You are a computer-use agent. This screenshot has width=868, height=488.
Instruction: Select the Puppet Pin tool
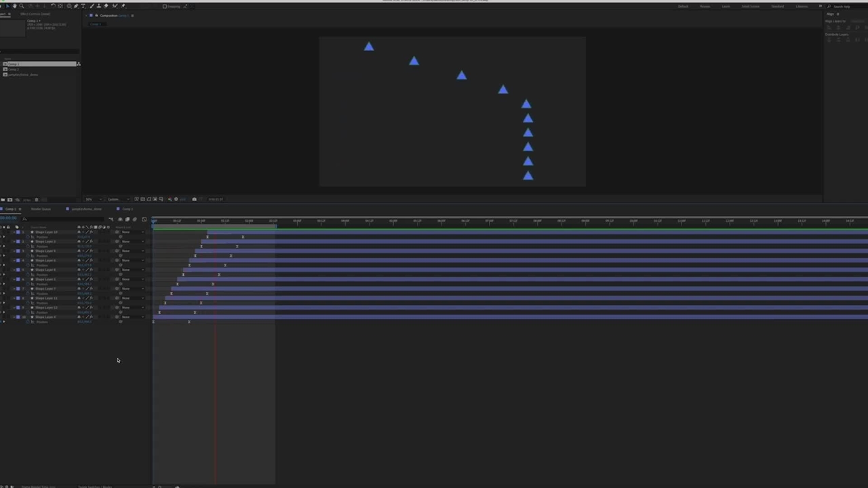click(x=123, y=6)
